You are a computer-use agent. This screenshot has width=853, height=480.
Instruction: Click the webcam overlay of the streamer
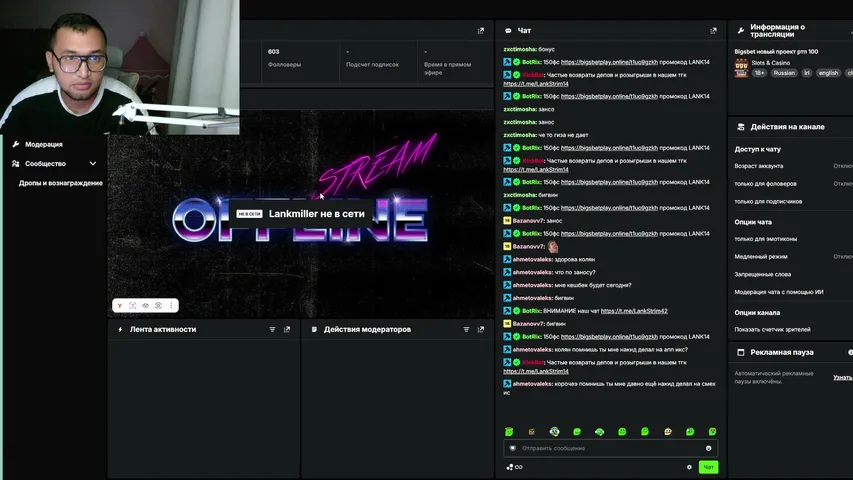[120, 67]
